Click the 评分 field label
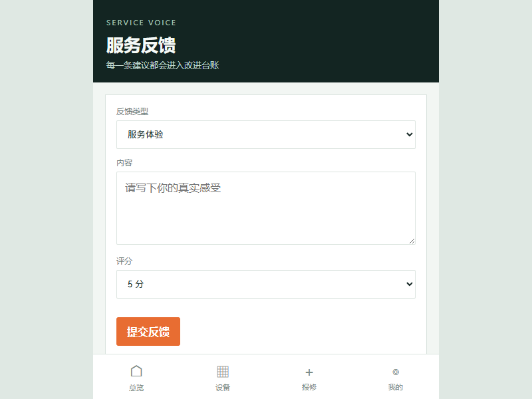 click(124, 261)
